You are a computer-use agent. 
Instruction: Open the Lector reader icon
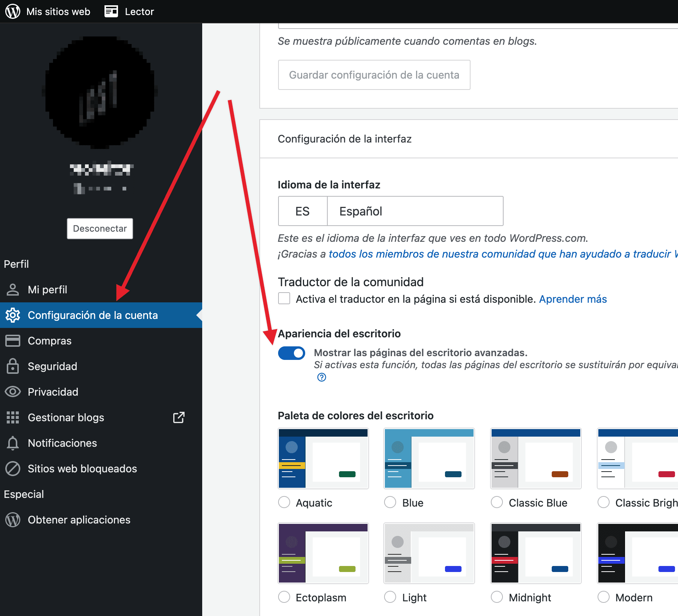111,11
